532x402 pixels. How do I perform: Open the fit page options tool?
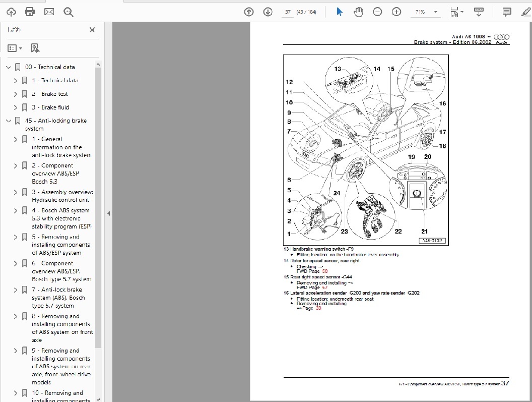coord(456,12)
